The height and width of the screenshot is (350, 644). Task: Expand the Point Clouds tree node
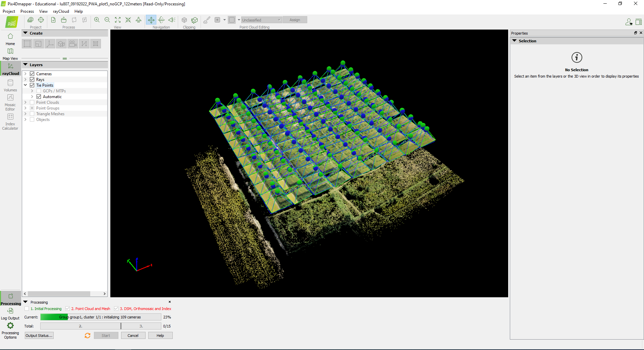tap(25, 102)
